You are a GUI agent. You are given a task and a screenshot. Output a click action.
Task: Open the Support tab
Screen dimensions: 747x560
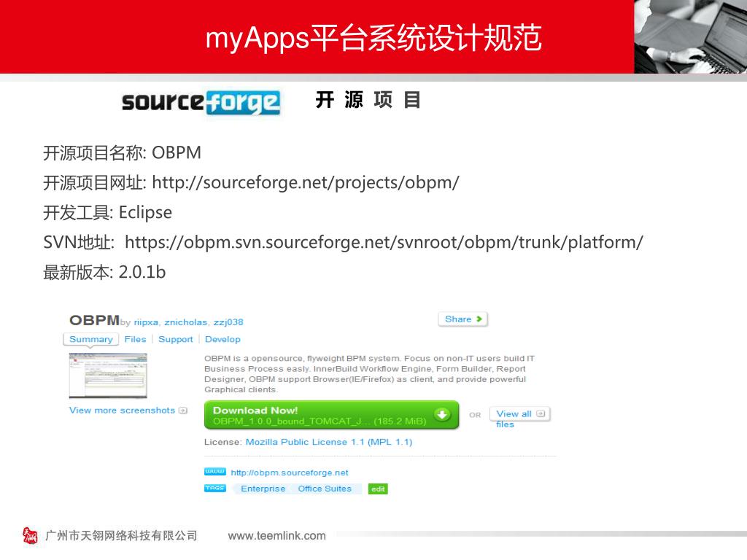click(175, 339)
